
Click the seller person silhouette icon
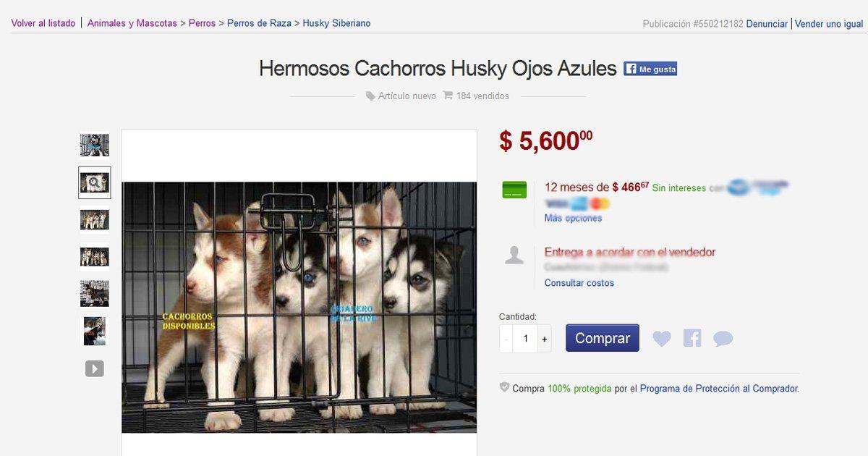[x=514, y=255]
